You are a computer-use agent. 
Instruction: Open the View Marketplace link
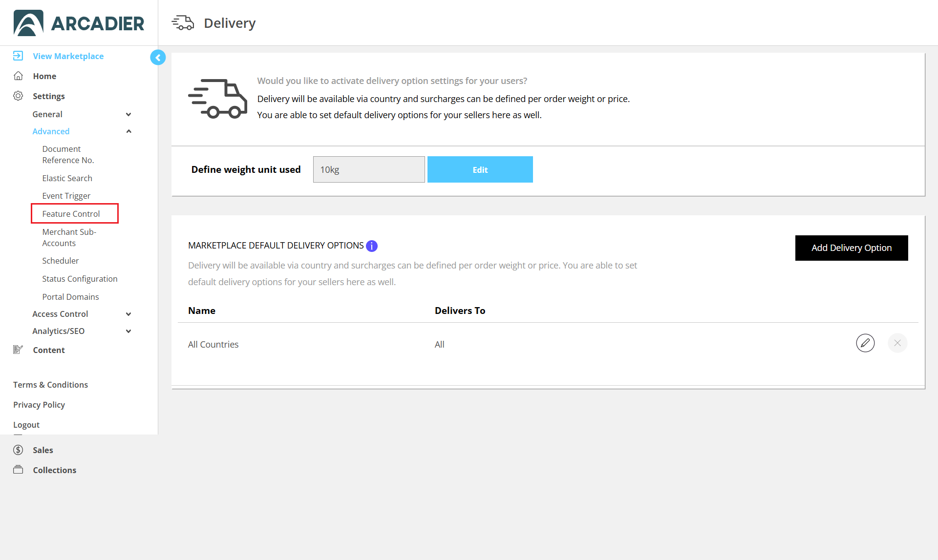click(68, 56)
